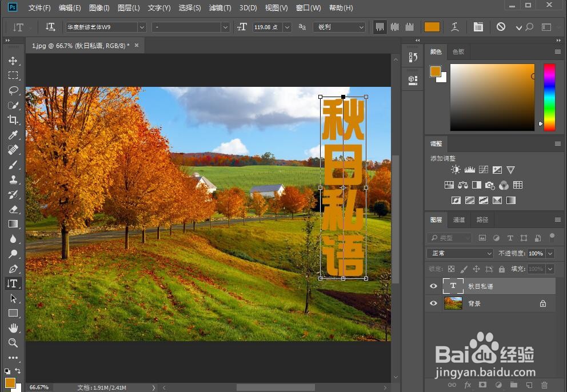Cancel current text edits

point(501,27)
